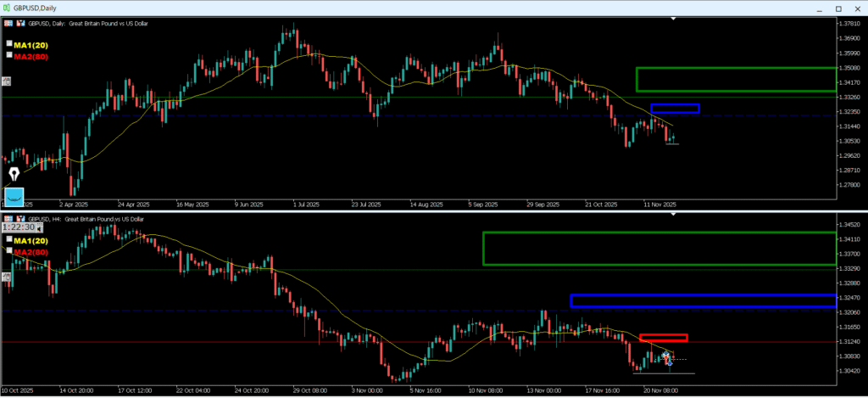
Task: Click the light blue smile icon button
Action: [x=16, y=196]
